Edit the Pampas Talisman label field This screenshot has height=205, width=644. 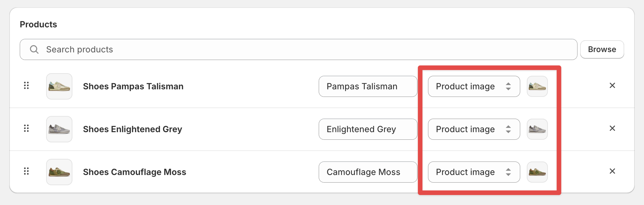pos(368,86)
